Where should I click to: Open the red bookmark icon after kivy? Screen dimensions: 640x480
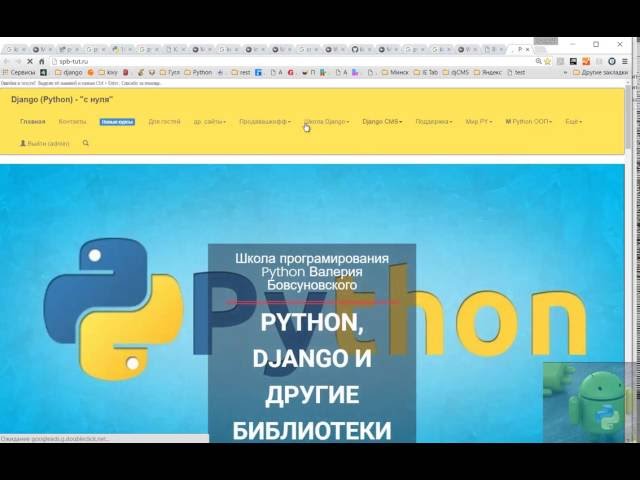[126, 72]
